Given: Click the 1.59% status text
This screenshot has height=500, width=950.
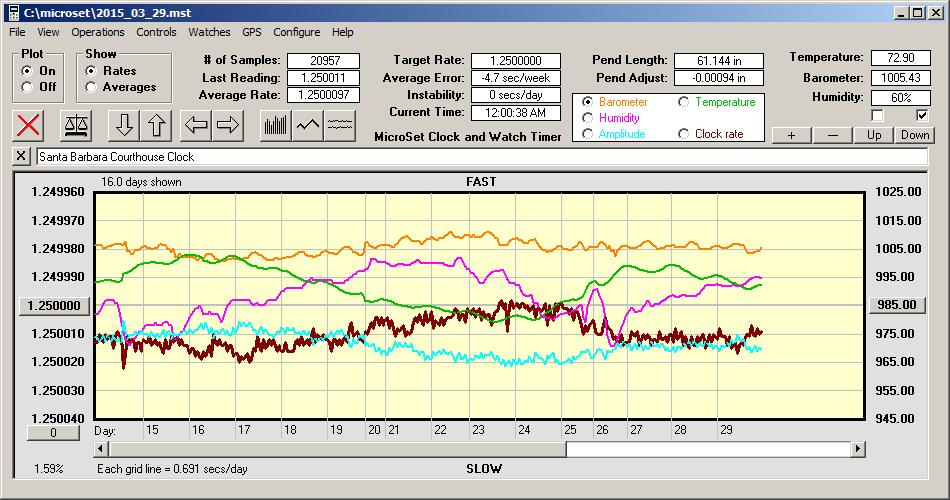Looking at the screenshot, I should tap(48, 468).
